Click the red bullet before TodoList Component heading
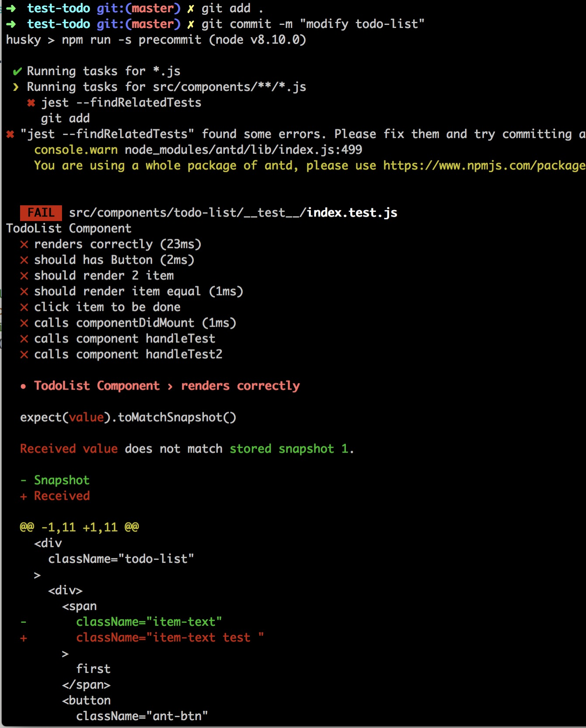Viewport: 586px width, 728px height. [23, 386]
